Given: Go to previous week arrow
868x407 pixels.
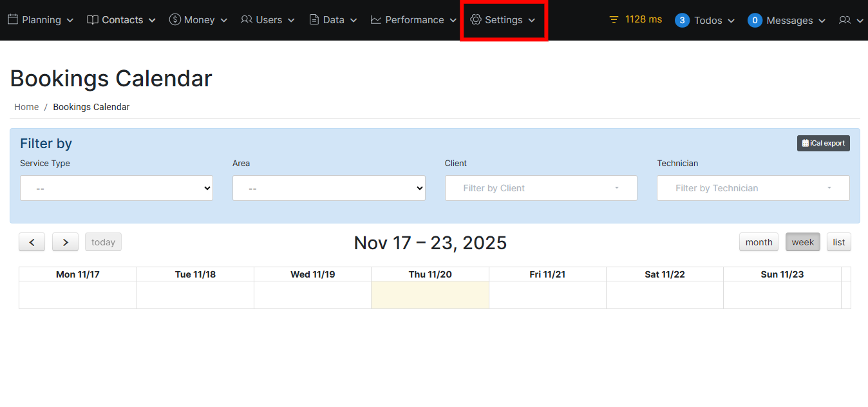Looking at the screenshot, I should [x=32, y=242].
